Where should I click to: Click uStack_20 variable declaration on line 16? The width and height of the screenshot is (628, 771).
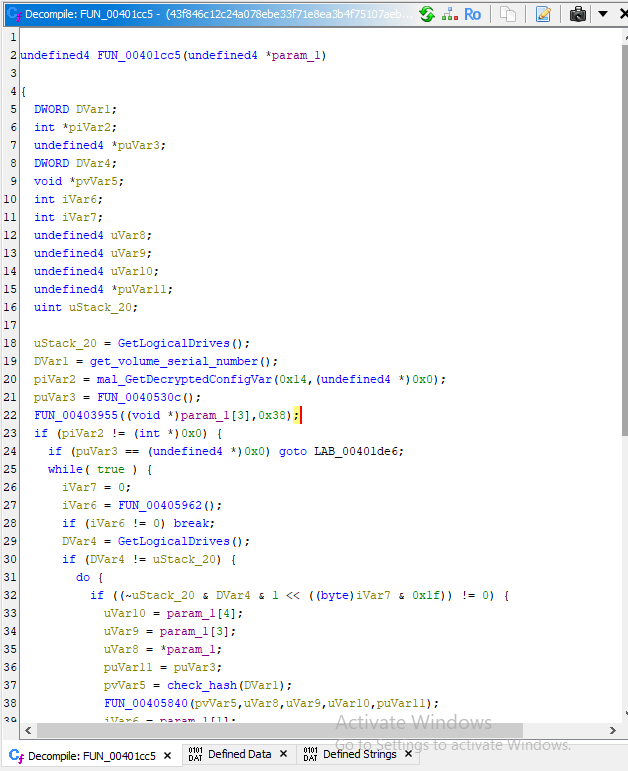100,307
